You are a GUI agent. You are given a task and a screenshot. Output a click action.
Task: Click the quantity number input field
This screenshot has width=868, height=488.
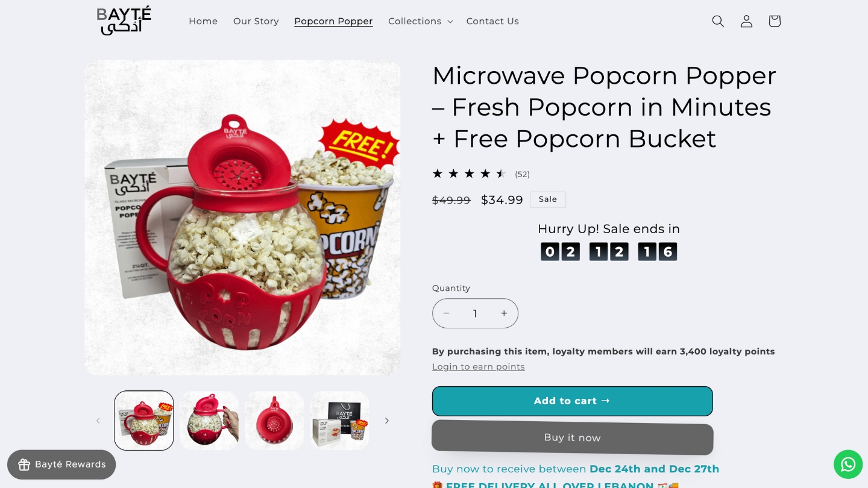[x=475, y=313]
